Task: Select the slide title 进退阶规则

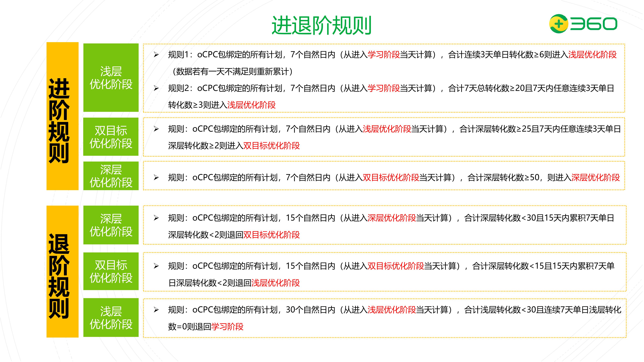Action: click(x=322, y=25)
